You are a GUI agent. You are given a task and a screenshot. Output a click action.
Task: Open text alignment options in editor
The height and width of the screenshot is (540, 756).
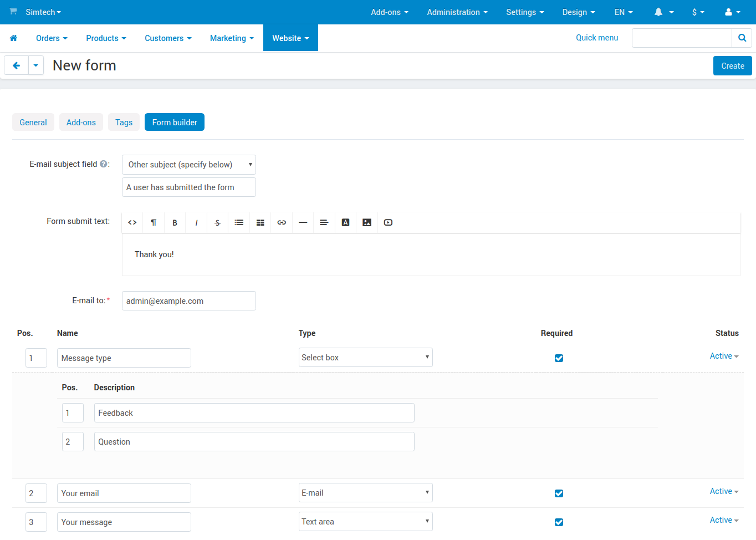coord(324,222)
